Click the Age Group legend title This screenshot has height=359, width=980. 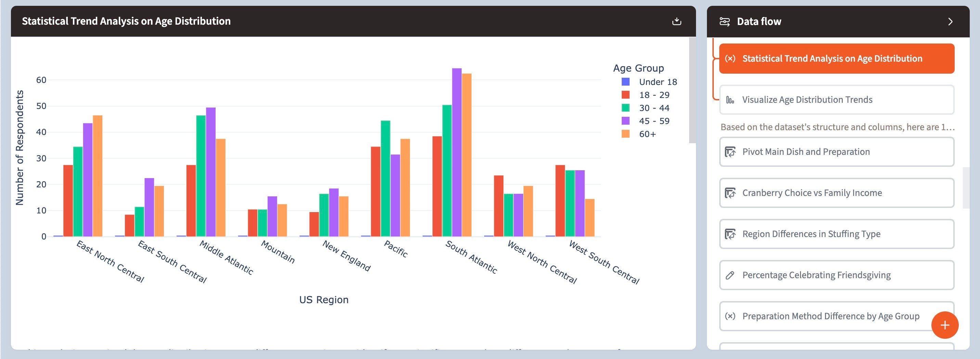[x=639, y=68]
